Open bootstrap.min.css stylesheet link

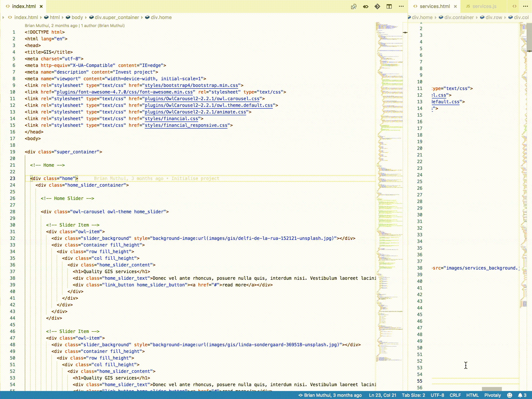pos(191,85)
